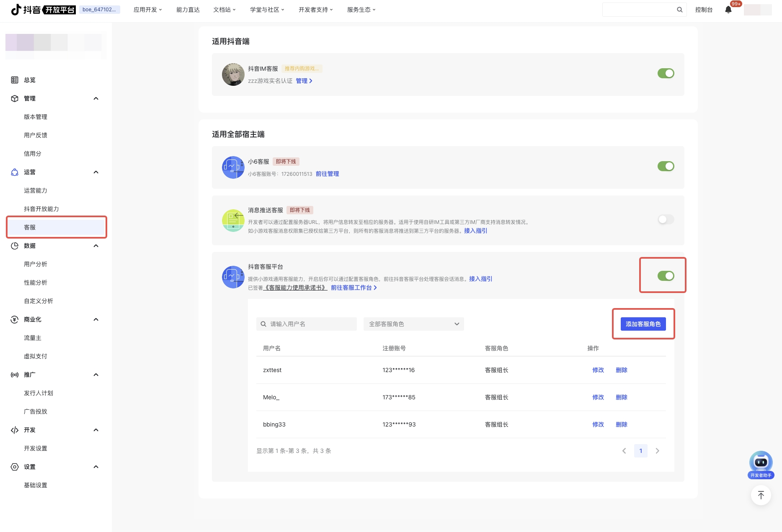Go to next page arrow in pagination
The width and height of the screenshot is (782, 532).
657,451
